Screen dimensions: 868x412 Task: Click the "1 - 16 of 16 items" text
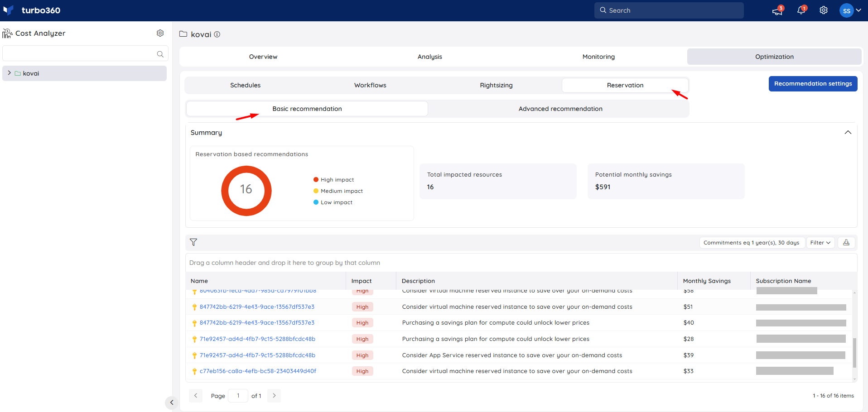[833, 396]
